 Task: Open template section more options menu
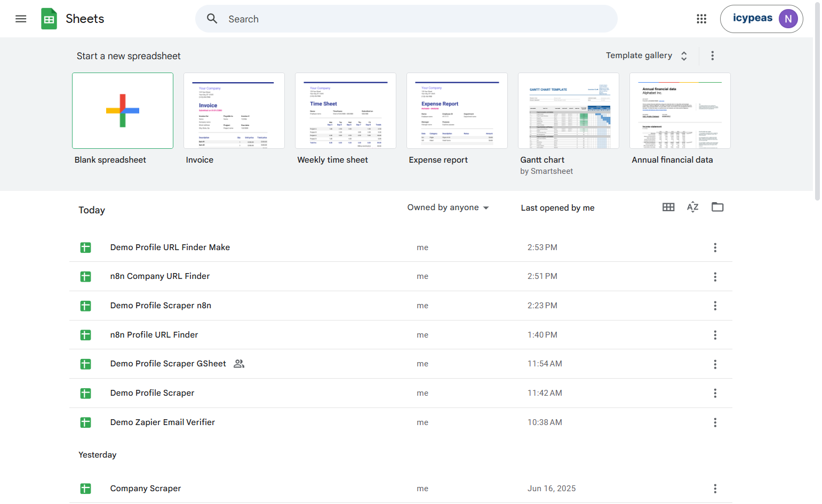point(712,55)
